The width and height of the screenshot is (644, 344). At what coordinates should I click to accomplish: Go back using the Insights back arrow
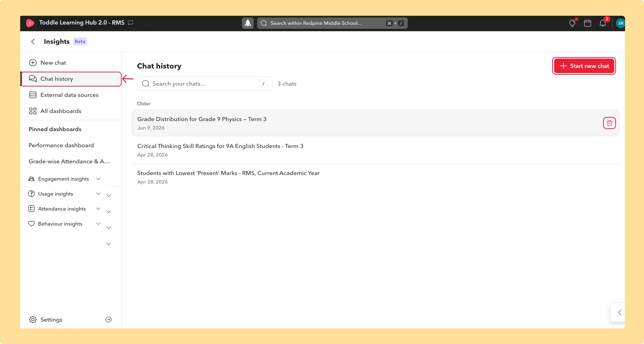click(33, 41)
